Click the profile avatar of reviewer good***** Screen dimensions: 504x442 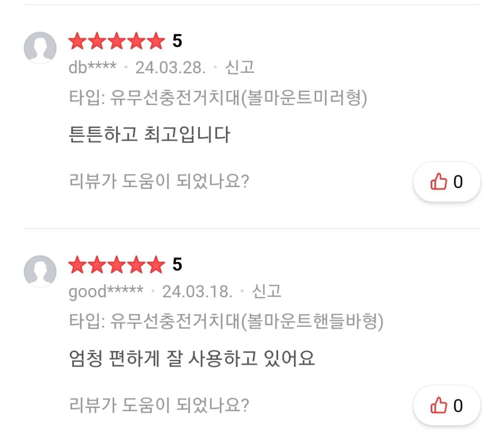tap(40, 271)
